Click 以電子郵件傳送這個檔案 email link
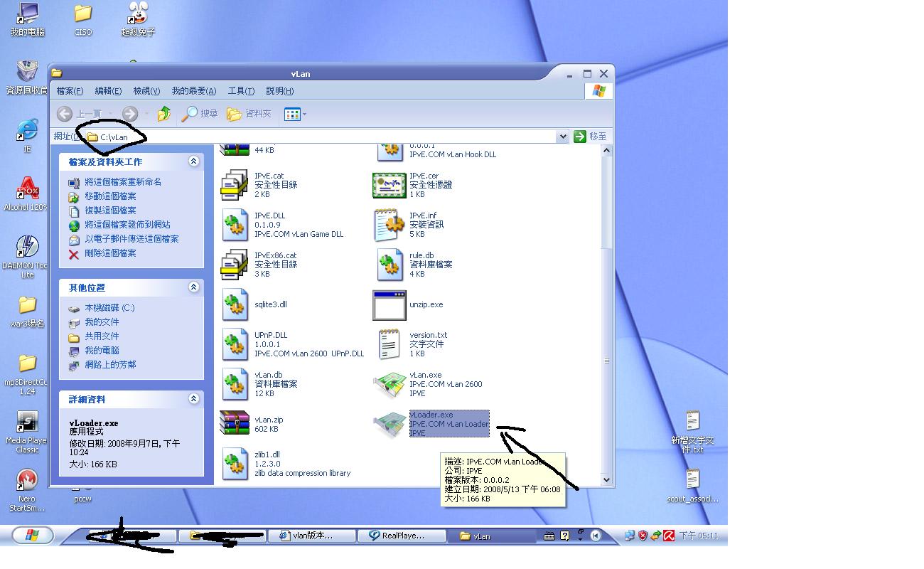 (x=131, y=239)
